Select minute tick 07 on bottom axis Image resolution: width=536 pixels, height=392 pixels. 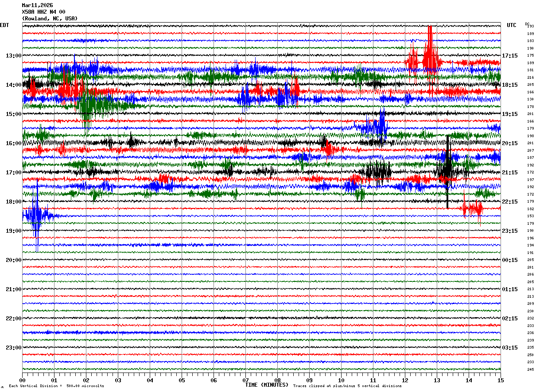[x=245, y=380]
